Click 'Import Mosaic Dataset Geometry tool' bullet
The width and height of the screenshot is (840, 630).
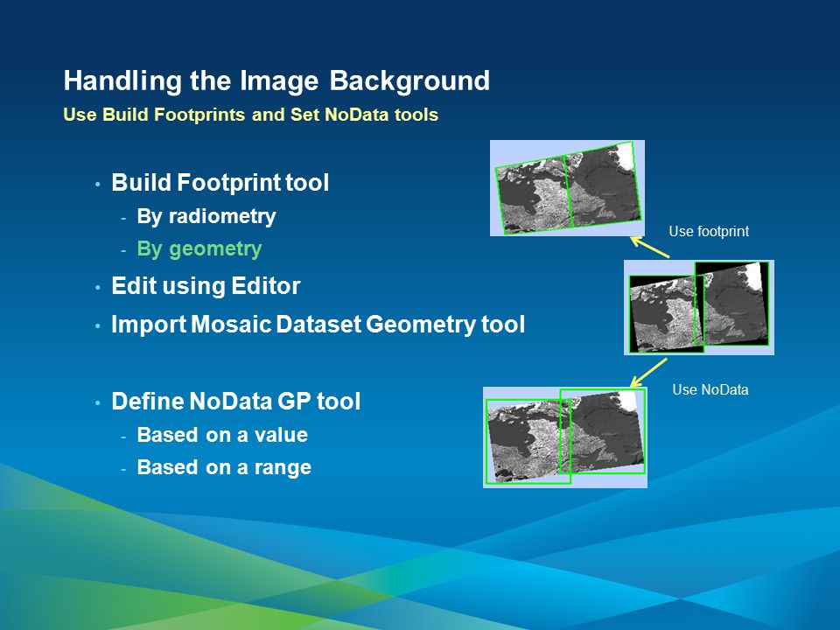[318, 325]
